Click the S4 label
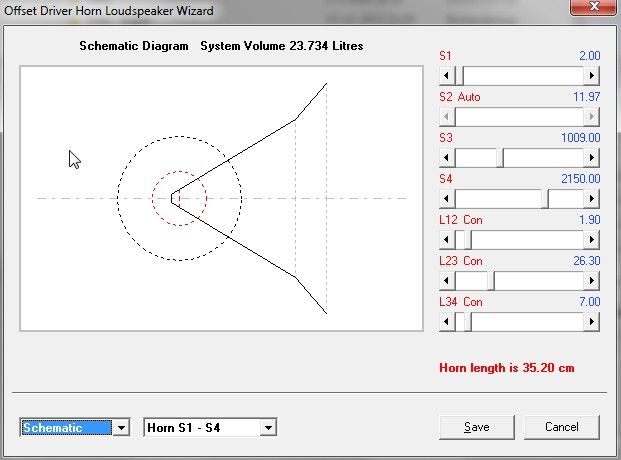Image resolution: width=621 pixels, height=460 pixels. pyautogui.click(x=446, y=179)
